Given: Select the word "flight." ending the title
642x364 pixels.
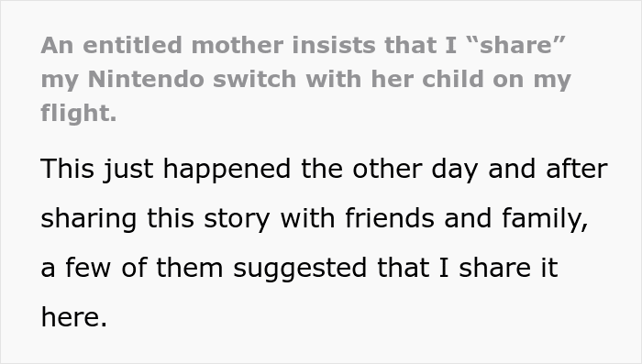Looking at the screenshot, I should point(79,113).
